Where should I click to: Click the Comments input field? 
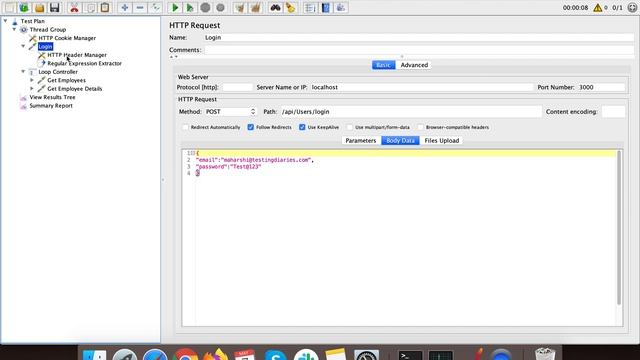click(419, 50)
